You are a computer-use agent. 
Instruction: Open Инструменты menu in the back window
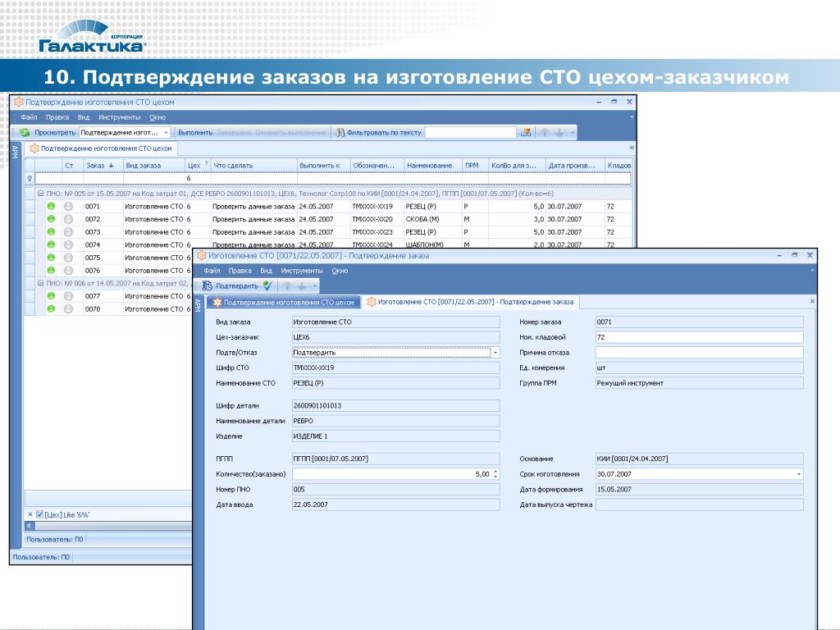[x=120, y=117]
